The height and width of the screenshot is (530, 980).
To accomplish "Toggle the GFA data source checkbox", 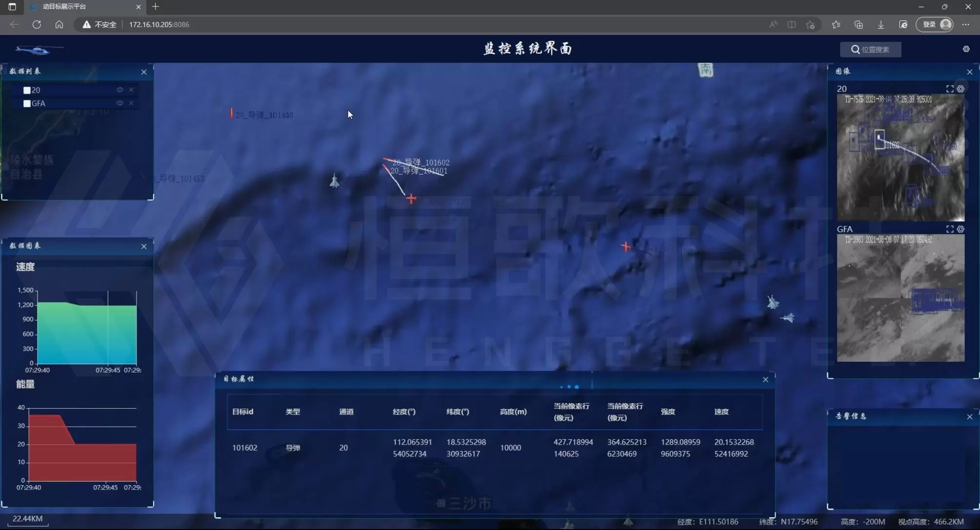I will click(27, 103).
